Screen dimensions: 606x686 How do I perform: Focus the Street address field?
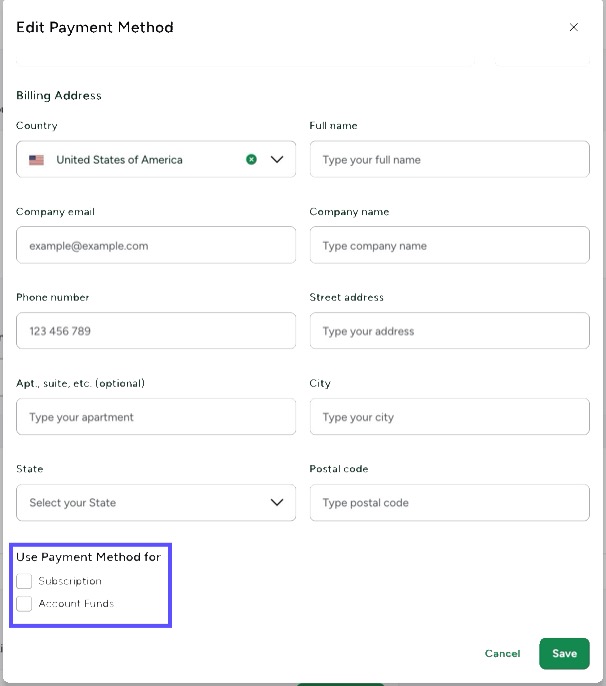[x=449, y=331]
